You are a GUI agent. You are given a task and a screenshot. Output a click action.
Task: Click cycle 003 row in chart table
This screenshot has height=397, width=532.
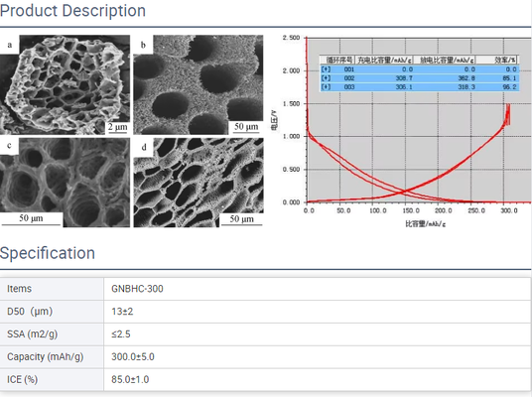[420, 87]
